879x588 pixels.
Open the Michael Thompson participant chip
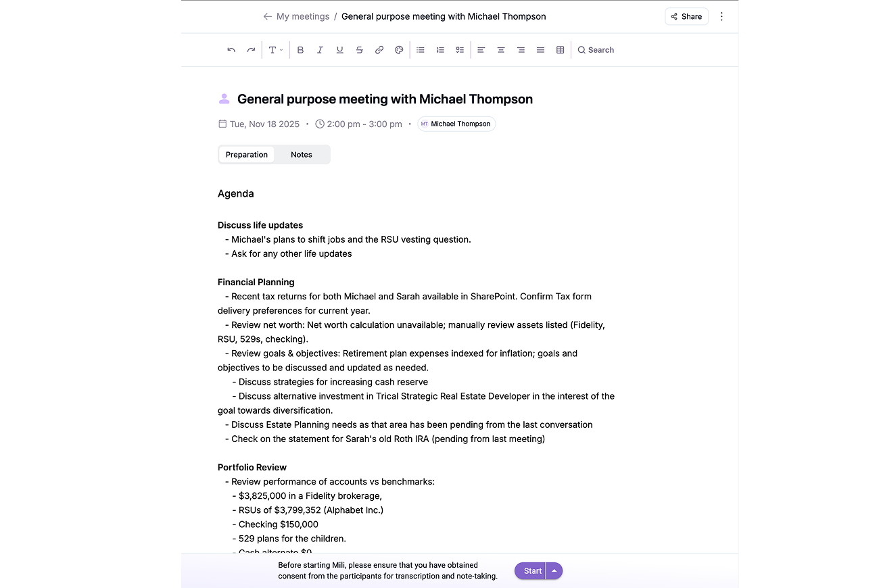[x=456, y=124]
